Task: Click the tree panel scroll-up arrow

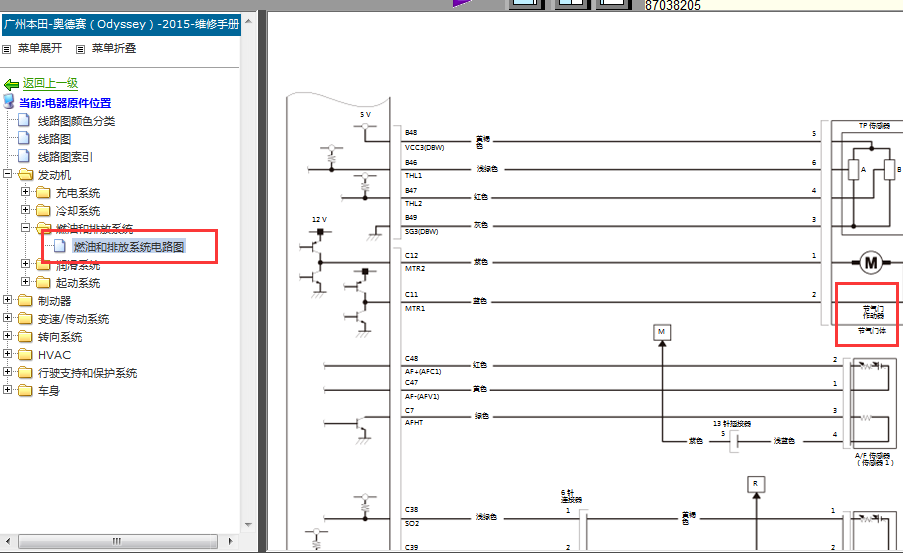Action: click(x=248, y=21)
